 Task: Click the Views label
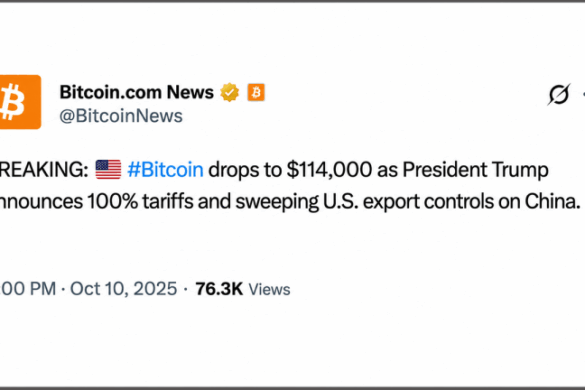coord(269,290)
